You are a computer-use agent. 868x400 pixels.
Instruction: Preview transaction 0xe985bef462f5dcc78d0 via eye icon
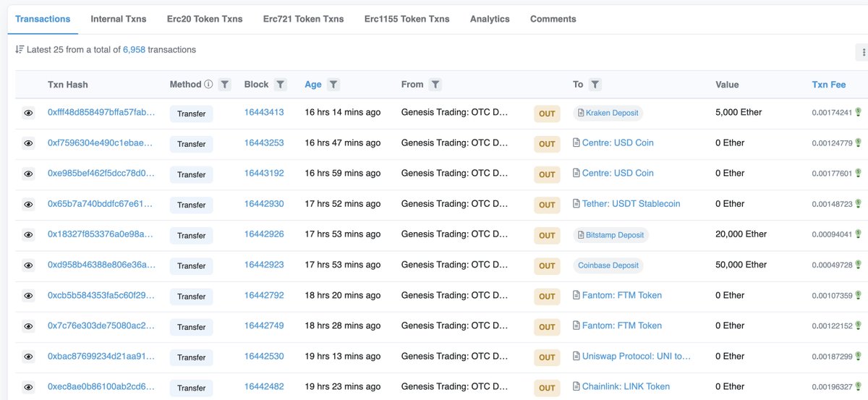tap(28, 174)
